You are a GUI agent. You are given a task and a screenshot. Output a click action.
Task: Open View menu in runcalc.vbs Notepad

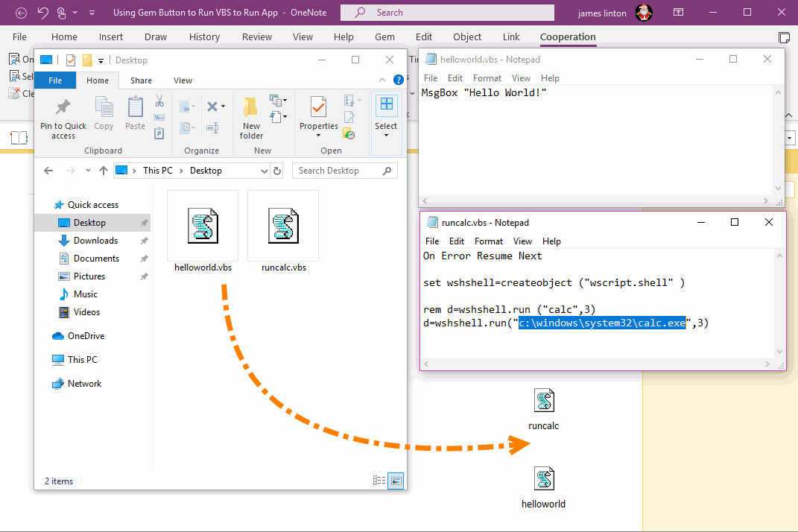[x=522, y=241]
